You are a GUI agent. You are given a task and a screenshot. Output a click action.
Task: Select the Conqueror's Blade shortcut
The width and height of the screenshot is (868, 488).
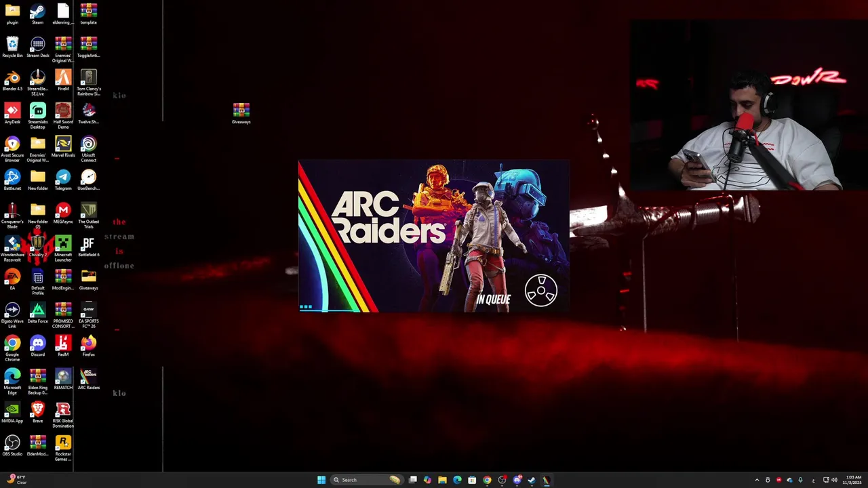(12, 215)
